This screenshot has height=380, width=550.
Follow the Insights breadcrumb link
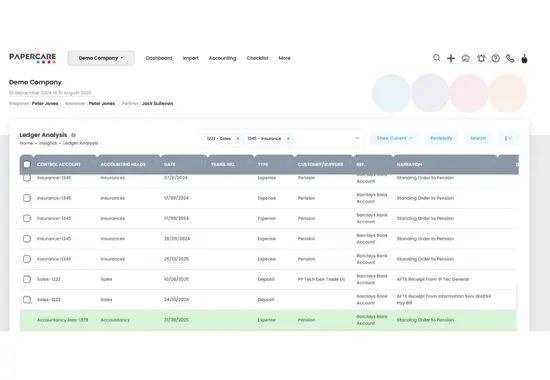coord(48,143)
